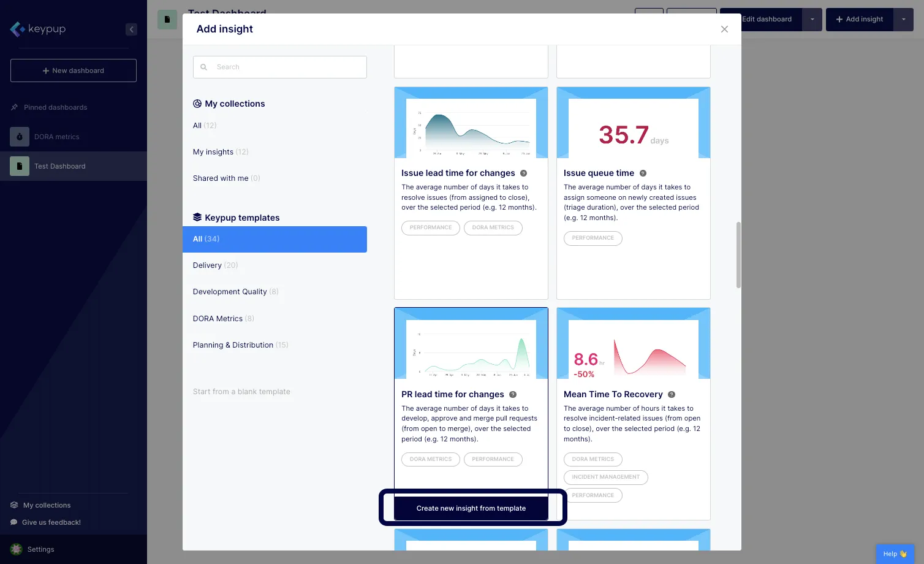Open the Add insight dropdown arrow
Image resolution: width=924 pixels, height=564 pixels.
point(904,19)
